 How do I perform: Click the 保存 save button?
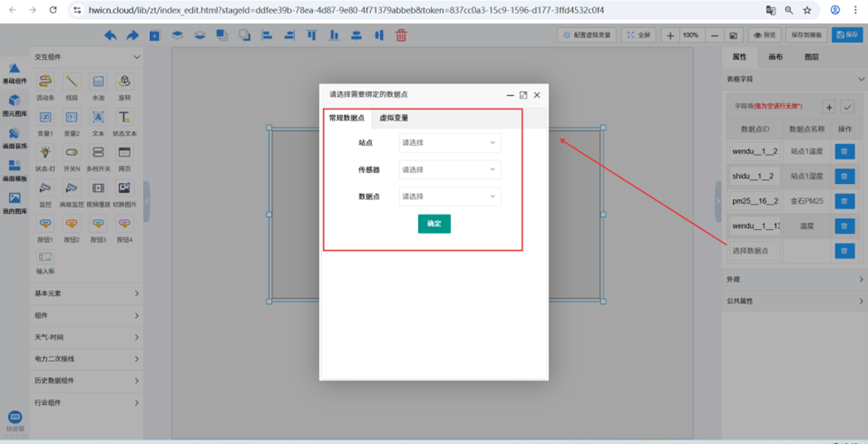[847, 36]
